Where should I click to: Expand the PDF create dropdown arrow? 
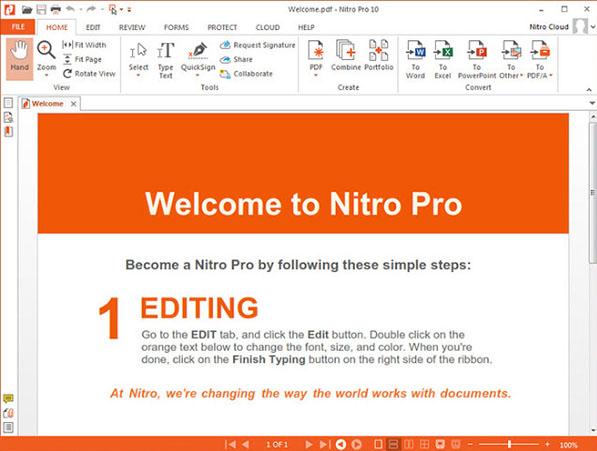(316, 76)
